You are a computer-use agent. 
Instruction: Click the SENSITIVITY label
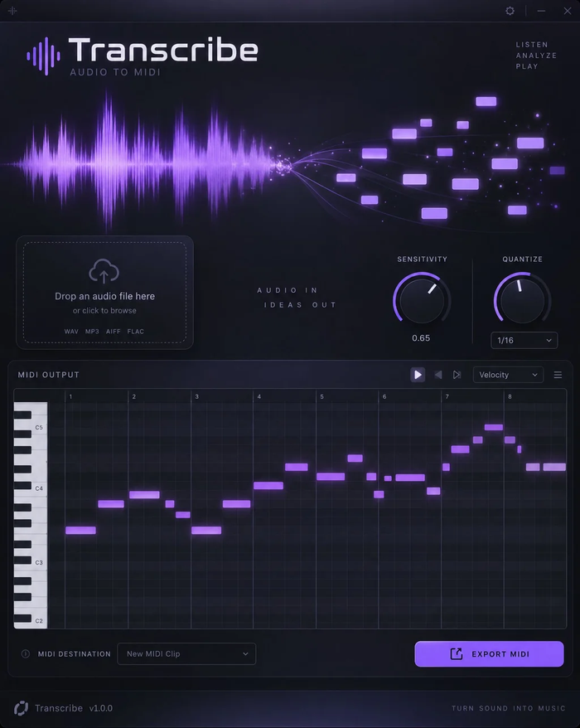[423, 259]
